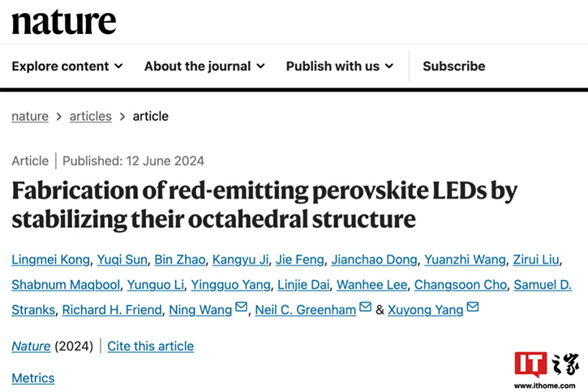Click the Nature journal italic link
588x392 pixels.
(31, 346)
